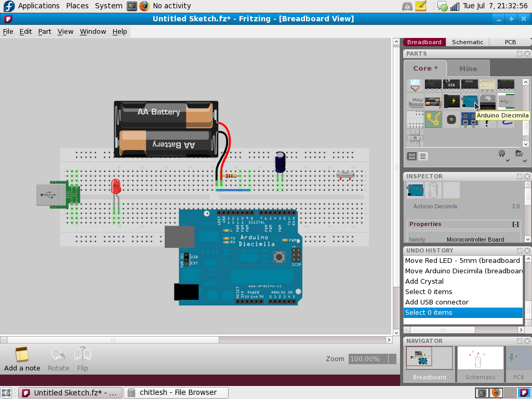Screen dimensions: 532x399
Task: Select the blue screw terminal part
Action: point(470,120)
